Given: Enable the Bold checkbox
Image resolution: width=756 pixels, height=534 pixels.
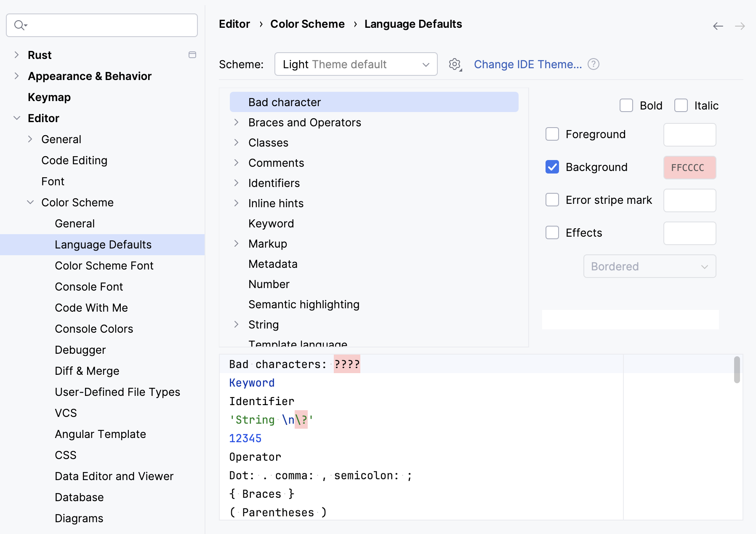Looking at the screenshot, I should point(626,105).
